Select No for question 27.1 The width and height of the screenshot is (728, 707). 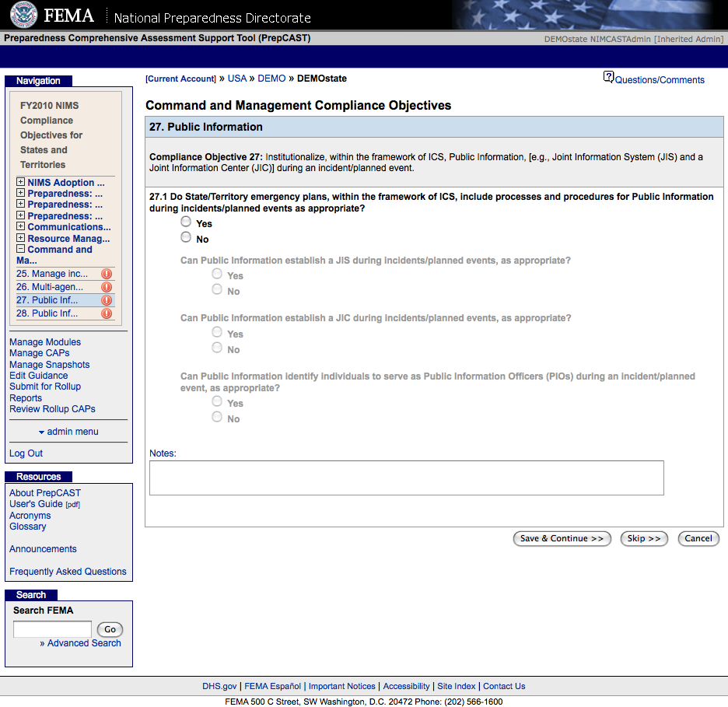[x=186, y=238]
